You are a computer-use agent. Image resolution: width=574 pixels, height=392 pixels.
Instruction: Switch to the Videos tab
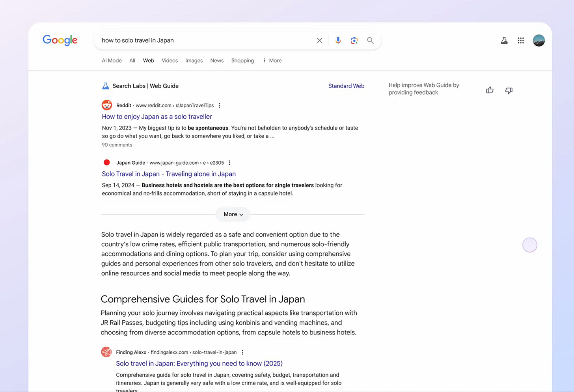coord(170,61)
